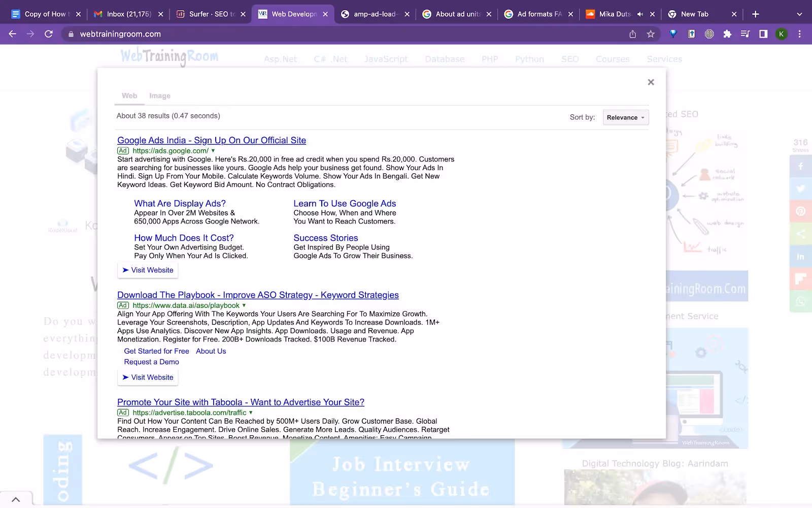The width and height of the screenshot is (812, 508).
Task: Open How Much Does It Cost link
Action: pyautogui.click(x=184, y=238)
